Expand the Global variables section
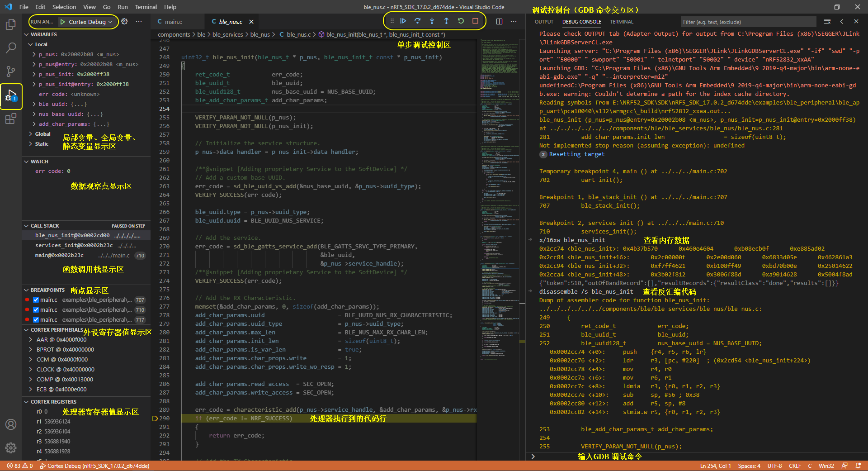This screenshot has height=471, width=868. click(42, 134)
